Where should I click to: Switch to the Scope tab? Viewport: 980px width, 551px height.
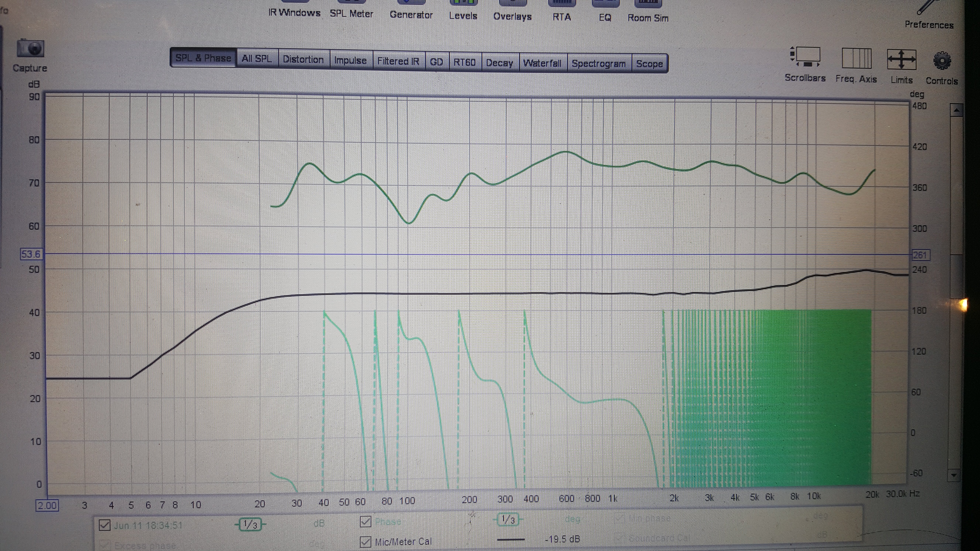649,64
